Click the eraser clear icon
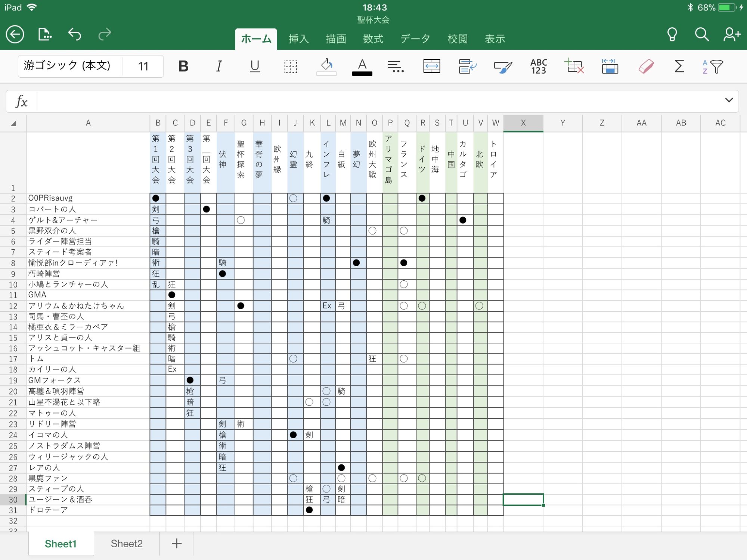Image resolution: width=747 pixels, height=560 pixels. tap(646, 66)
